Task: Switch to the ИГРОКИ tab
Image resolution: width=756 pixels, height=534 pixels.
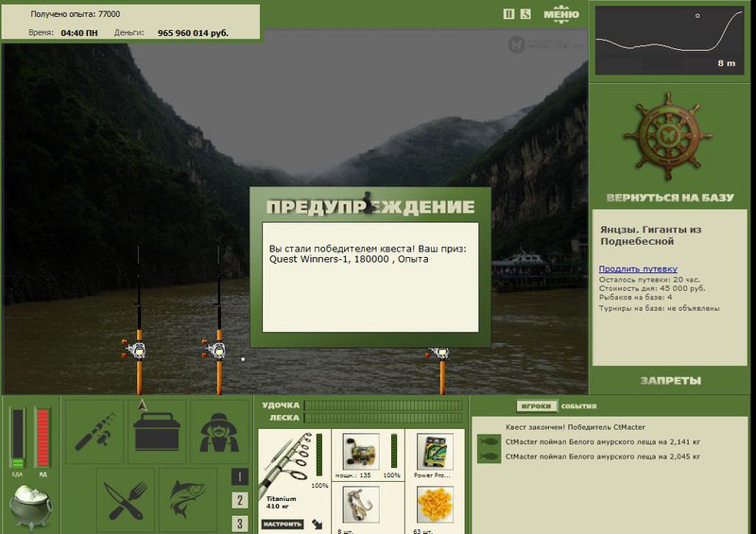Action: [536, 406]
